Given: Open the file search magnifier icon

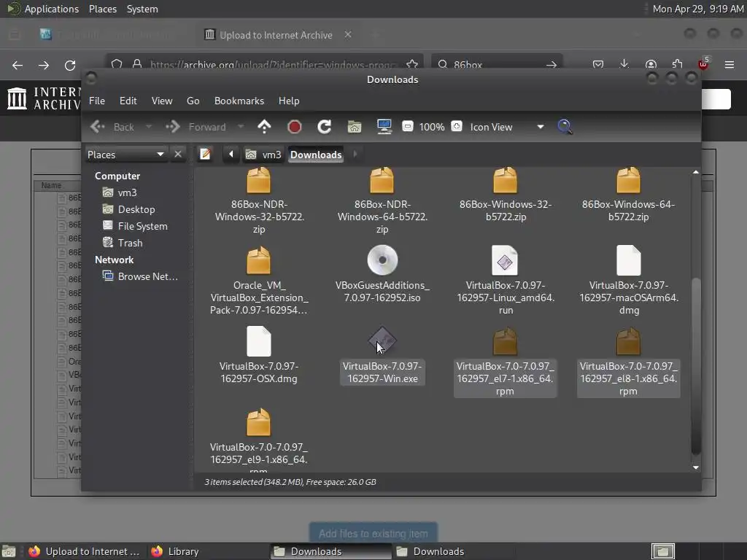Looking at the screenshot, I should pyautogui.click(x=565, y=127).
